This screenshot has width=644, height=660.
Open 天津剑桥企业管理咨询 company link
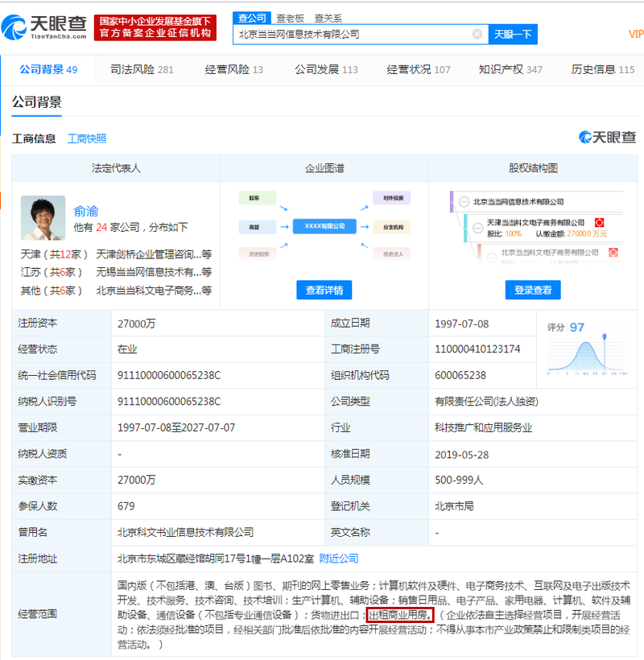click(x=154, y=254)
